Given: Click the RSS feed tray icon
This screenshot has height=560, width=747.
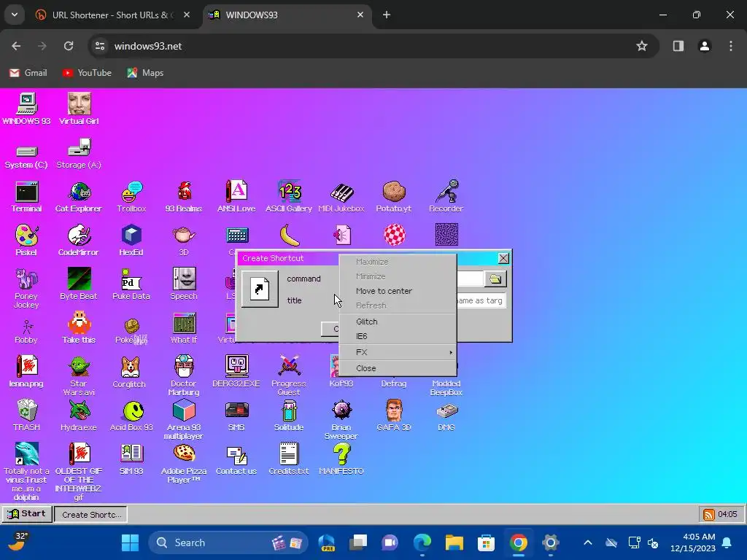Looking at the screenshot, I should tap(709, 514).
